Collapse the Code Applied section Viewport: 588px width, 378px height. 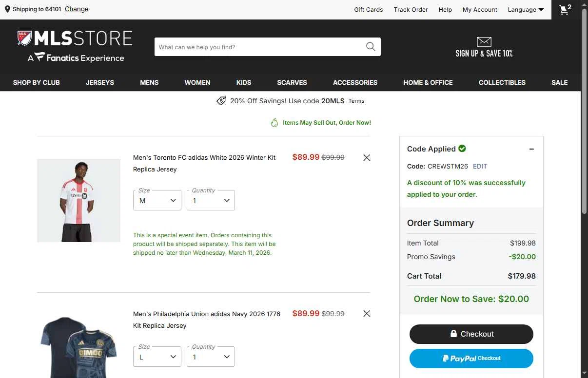(531, 149)
